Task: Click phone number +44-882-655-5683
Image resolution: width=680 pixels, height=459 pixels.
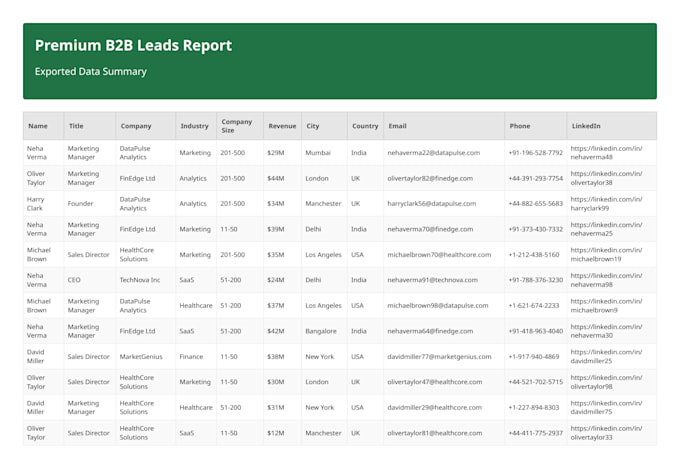Action: point(536,203)
